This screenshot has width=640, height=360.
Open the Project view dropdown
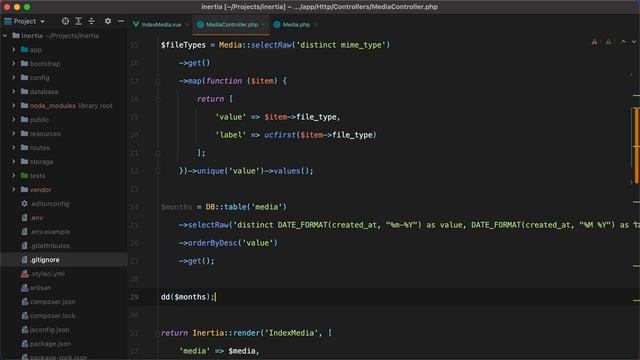42,21
